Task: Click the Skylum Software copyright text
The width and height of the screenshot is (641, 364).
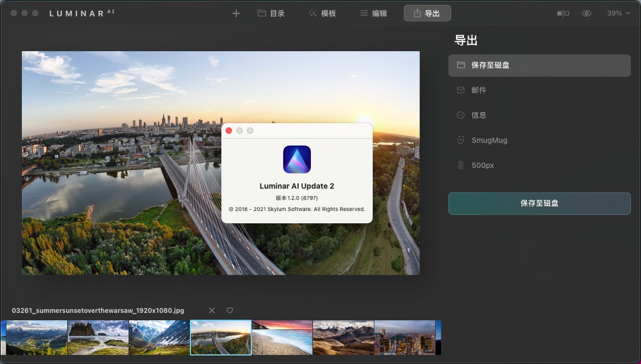Action: point(297,209)
